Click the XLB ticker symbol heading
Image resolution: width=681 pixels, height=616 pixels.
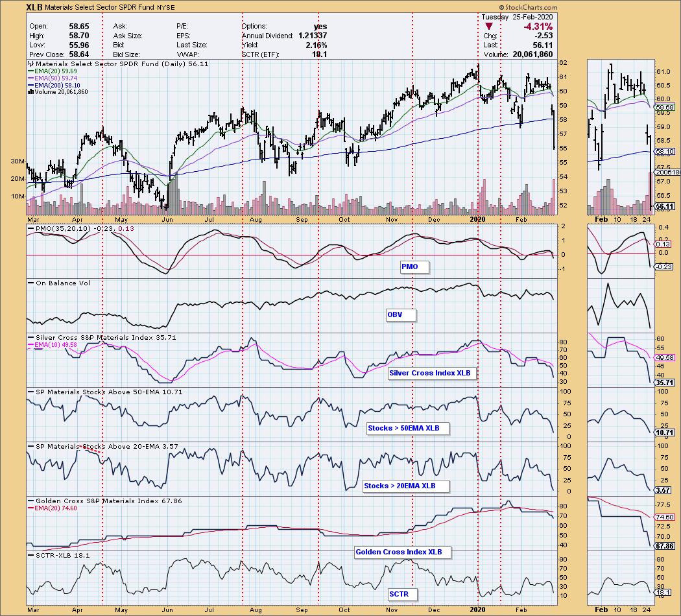(34, 7)
